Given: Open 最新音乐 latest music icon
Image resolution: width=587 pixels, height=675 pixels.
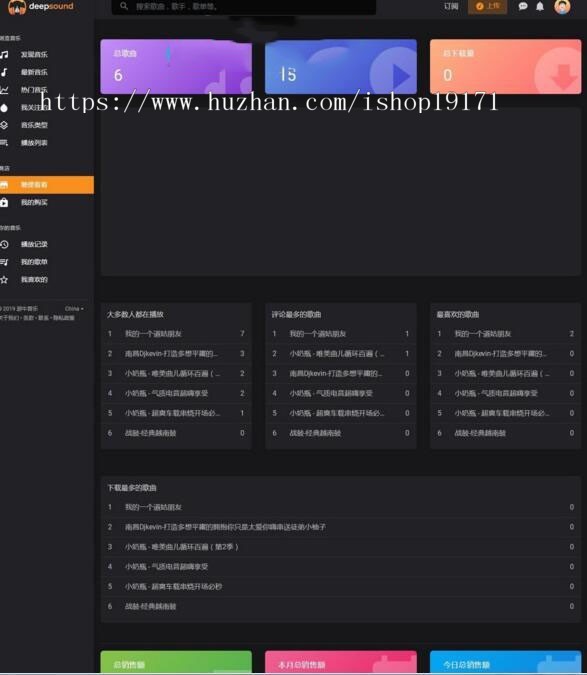Looking at the screenshot, I should tap(4, 72).
